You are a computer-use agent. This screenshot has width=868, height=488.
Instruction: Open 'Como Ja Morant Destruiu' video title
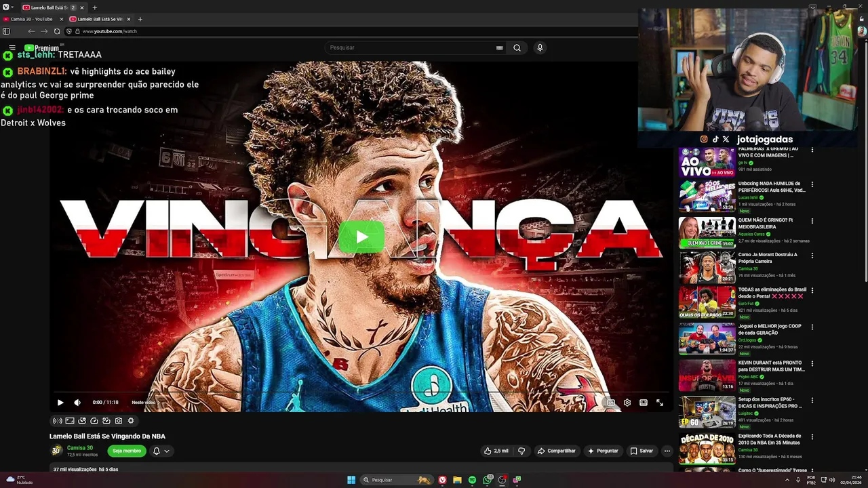pos(768,258)
